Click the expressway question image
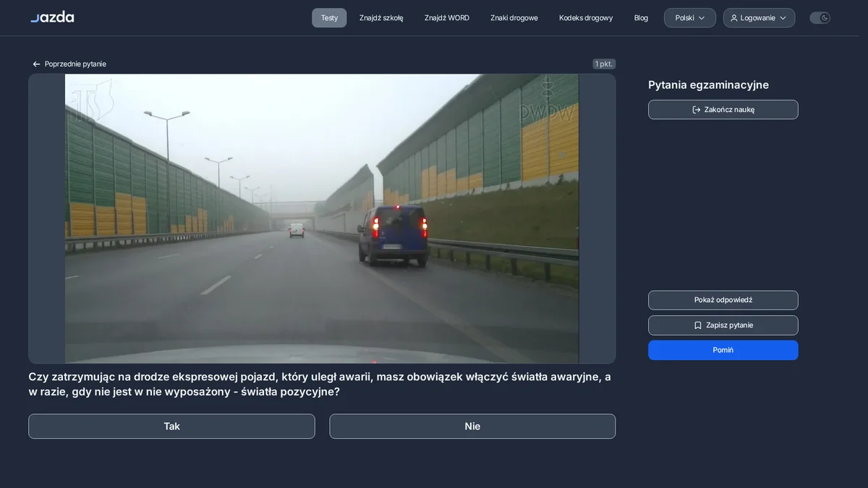Viewport: 868px width, 488px height. pos(322,218)
